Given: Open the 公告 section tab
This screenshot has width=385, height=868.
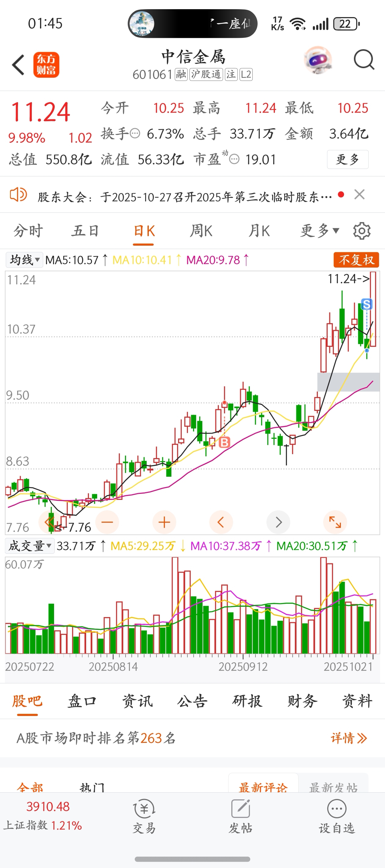Looking at the screenshot, I should click(192, 701).
